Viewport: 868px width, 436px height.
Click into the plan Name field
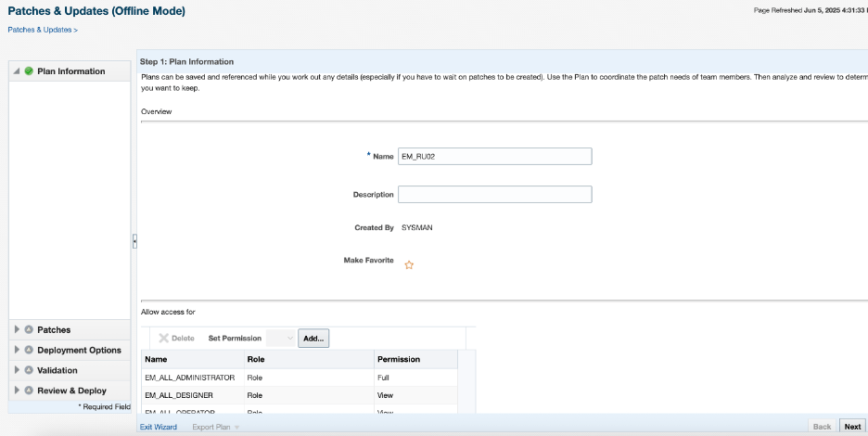(494, 157)
